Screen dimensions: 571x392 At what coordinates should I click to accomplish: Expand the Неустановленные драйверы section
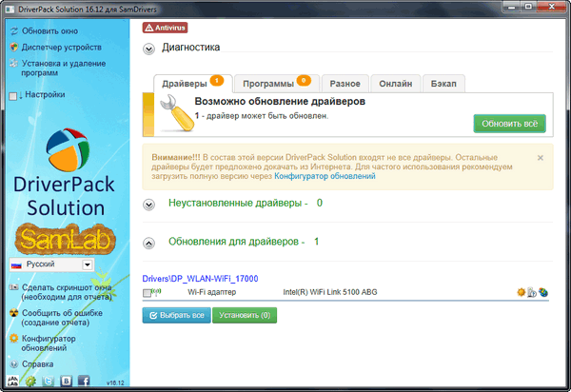[x=148, y=205]
